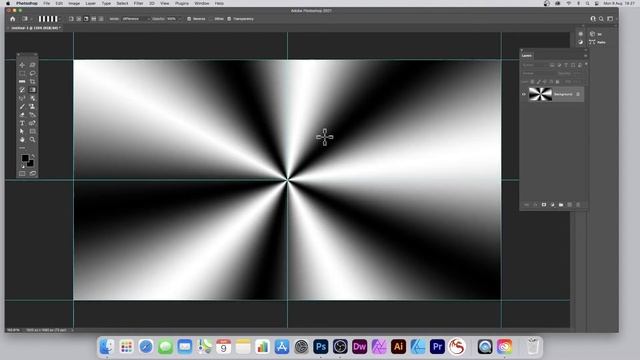
Task: Click the search icon in options bar
Action: click(x=601, y=19)
